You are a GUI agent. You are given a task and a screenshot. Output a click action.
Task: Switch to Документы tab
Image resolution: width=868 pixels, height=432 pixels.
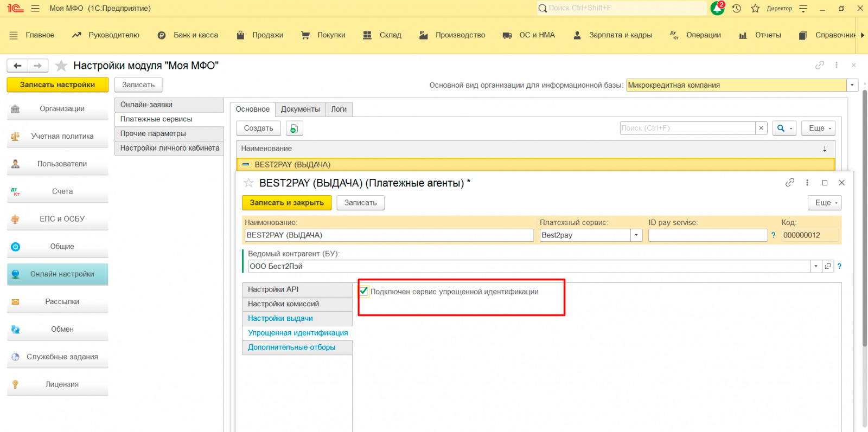(301, 109)
